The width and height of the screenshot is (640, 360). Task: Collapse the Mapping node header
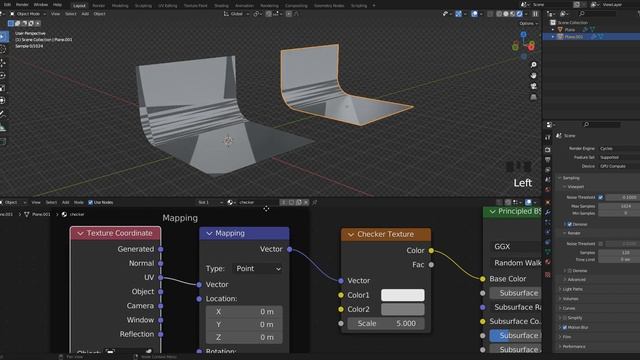[209, 233]
